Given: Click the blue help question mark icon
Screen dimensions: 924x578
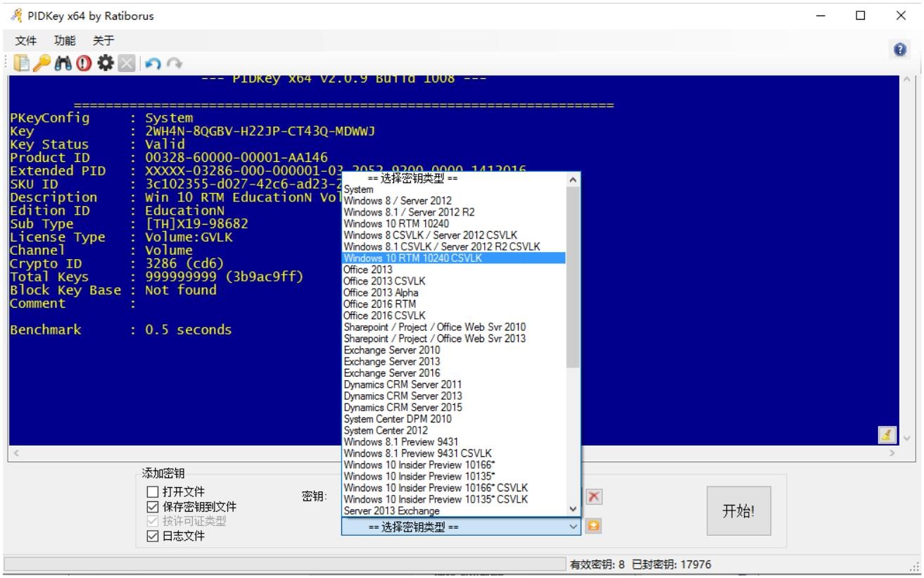Looking at the screenshot, I should click(899, 49).
